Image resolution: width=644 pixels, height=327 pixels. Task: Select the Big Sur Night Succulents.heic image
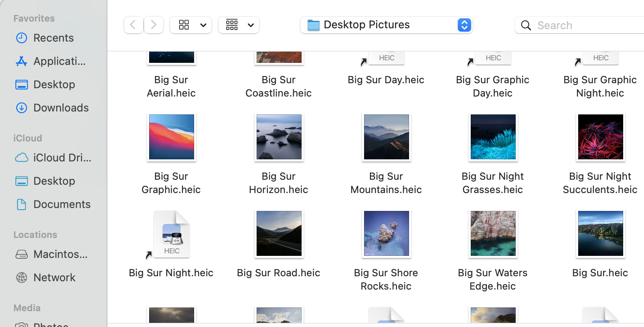pyautogui.click(x=600, y=137)
